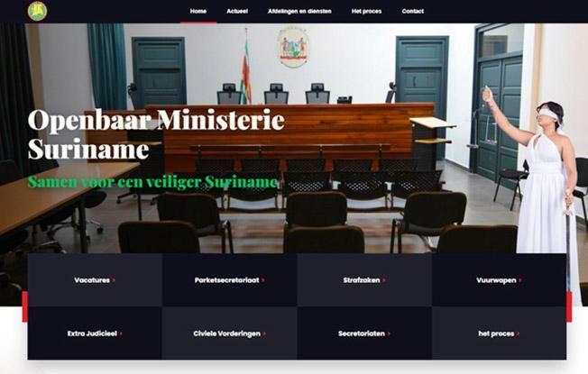
Task: Open the Strafzaken tile
Action: coord(364,280)
